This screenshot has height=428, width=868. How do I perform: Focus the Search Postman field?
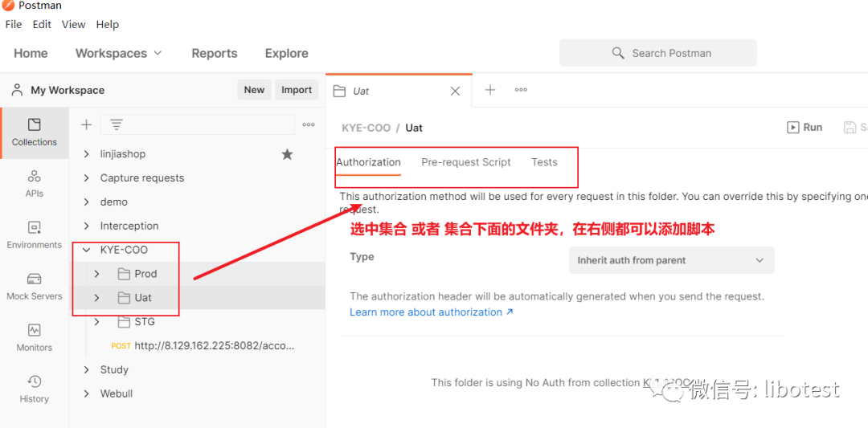pos(657,53)
